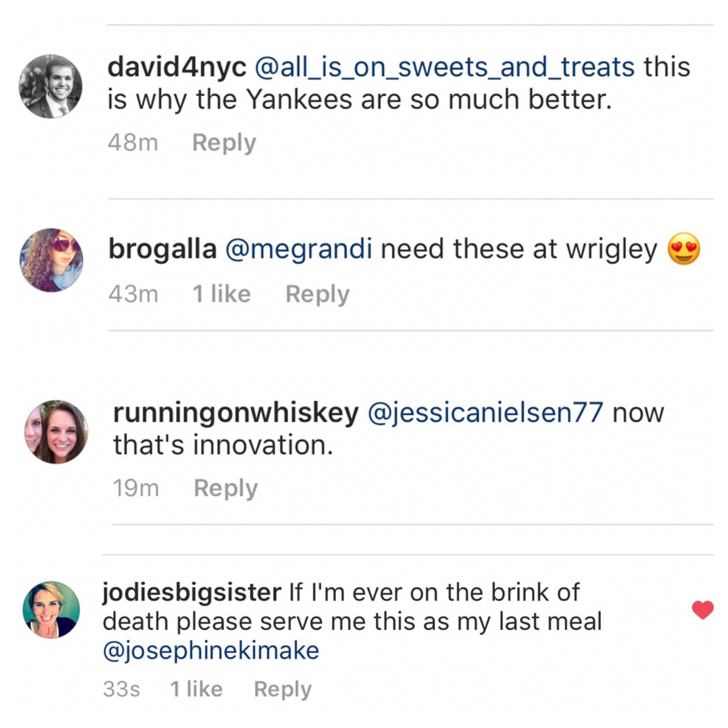The image size is (728, 728).
Task: Open brogalla username link
Action: pos(162,249)
